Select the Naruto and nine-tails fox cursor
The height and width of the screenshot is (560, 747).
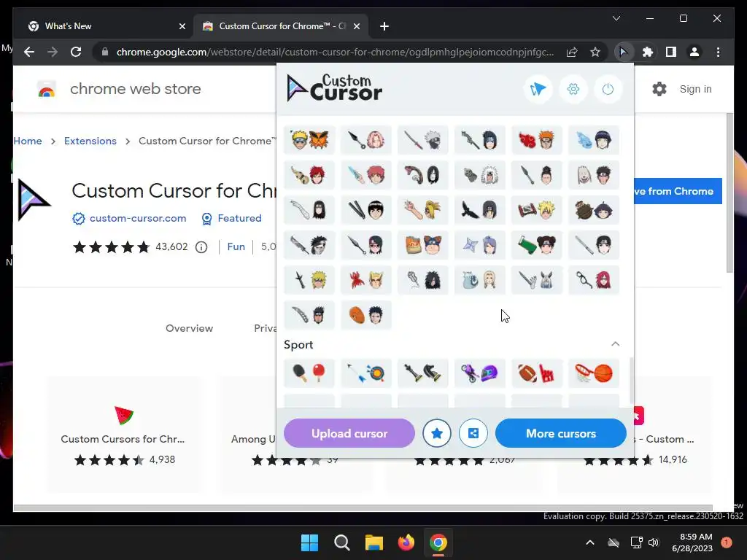click(x=309, y=140)
